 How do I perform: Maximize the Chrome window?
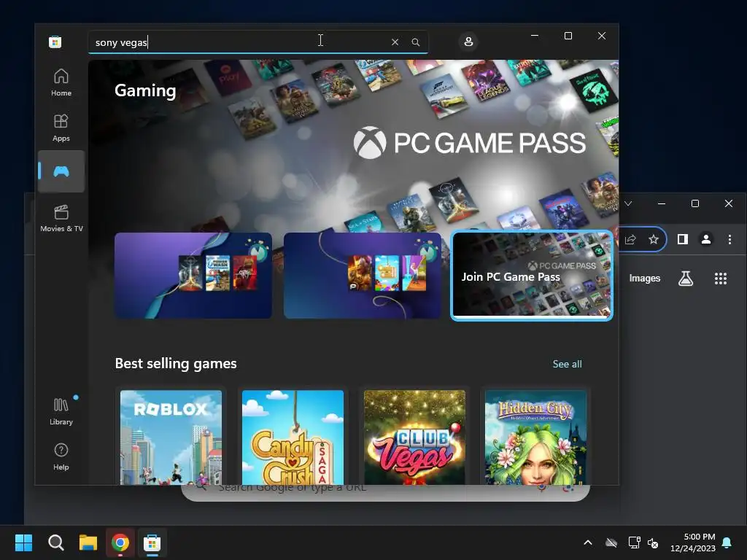(695, 203)
